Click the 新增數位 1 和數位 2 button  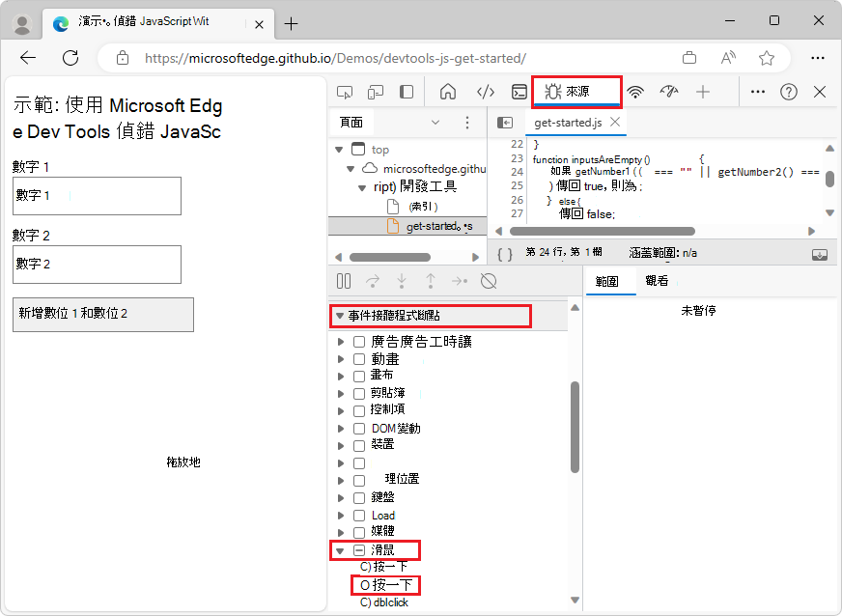click(102, 315)
